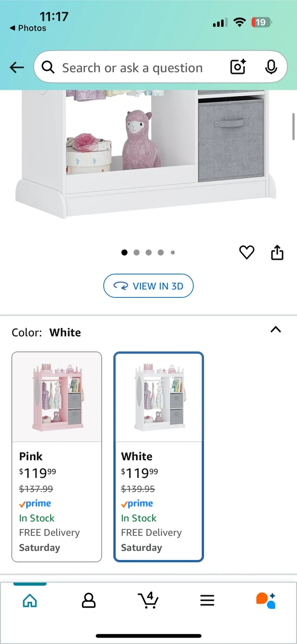Tap the search or ask a question field

[132, 68]
